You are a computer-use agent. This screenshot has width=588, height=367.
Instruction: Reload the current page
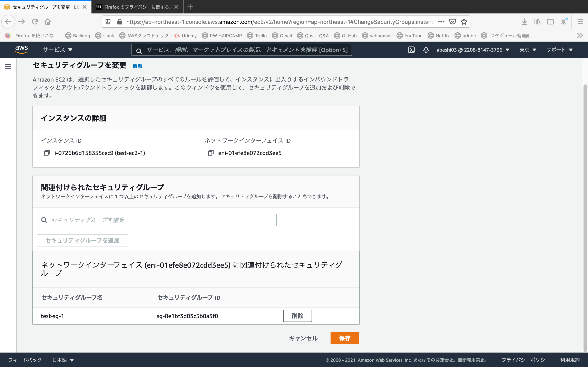tap(35, 22)
